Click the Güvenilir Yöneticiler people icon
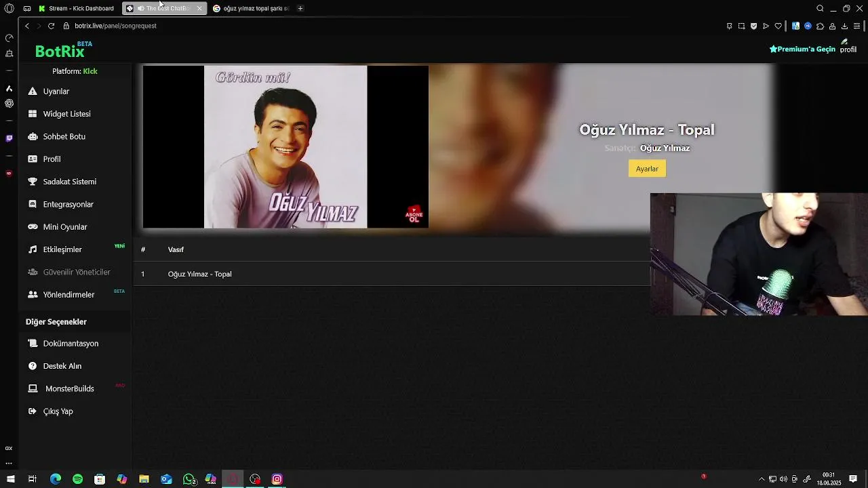This screenshot has height=488, width=868. pyautogui.click(x=33, y=272)
